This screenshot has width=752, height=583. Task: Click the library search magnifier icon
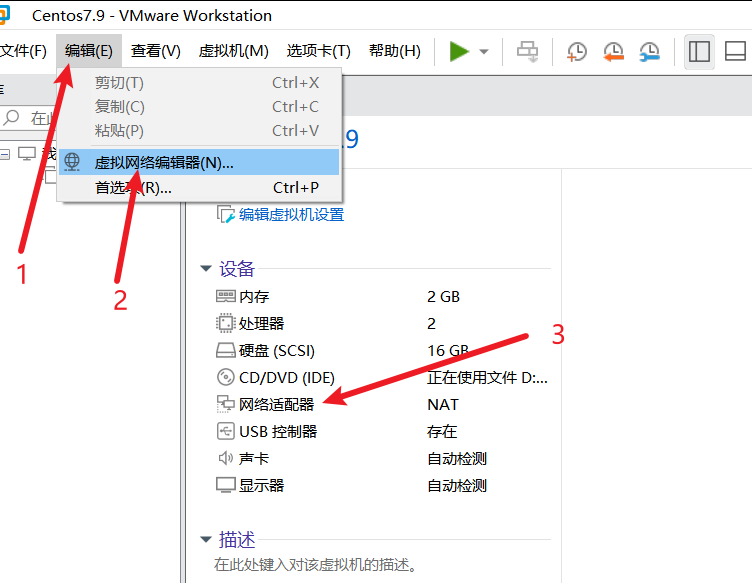coord(11,117)
